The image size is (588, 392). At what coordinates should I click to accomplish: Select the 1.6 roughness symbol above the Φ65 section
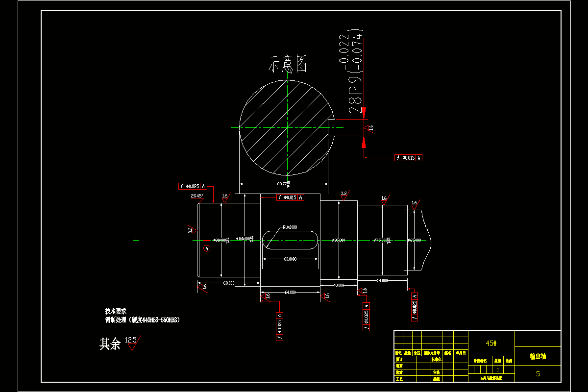pos(415,204)
